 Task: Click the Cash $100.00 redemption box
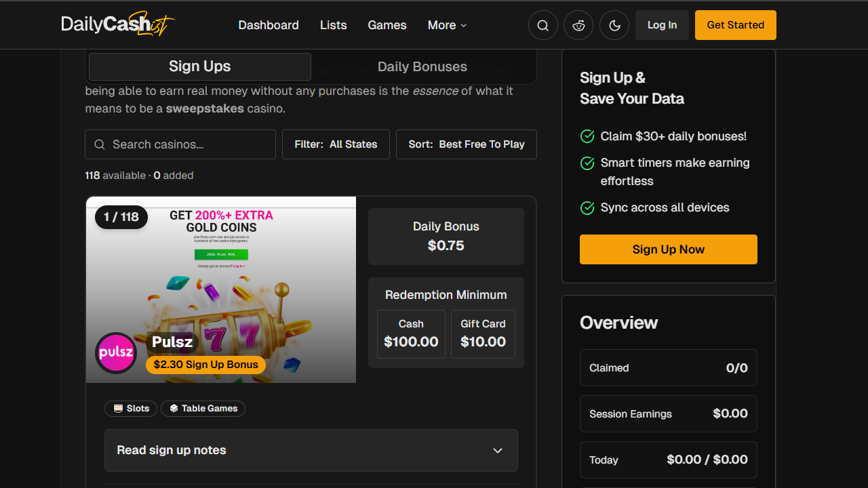(x=411, y=334)
